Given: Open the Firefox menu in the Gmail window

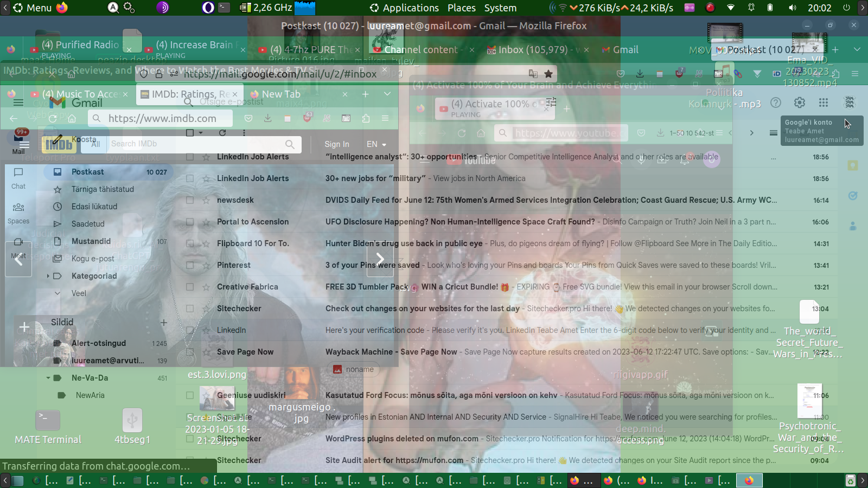Looking at the screenshot, I should (x=855, y=74).
